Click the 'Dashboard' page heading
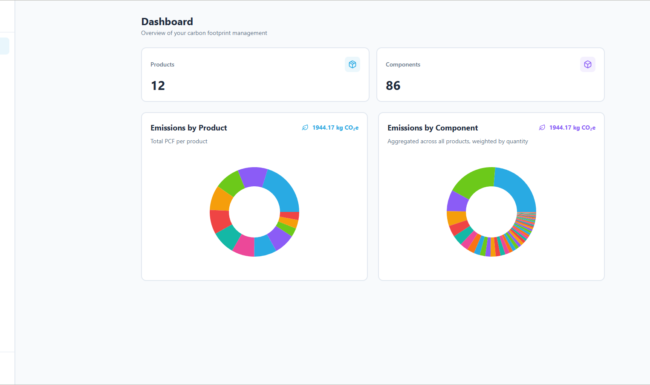Screen dimensions: 650x385 [167, 22]
